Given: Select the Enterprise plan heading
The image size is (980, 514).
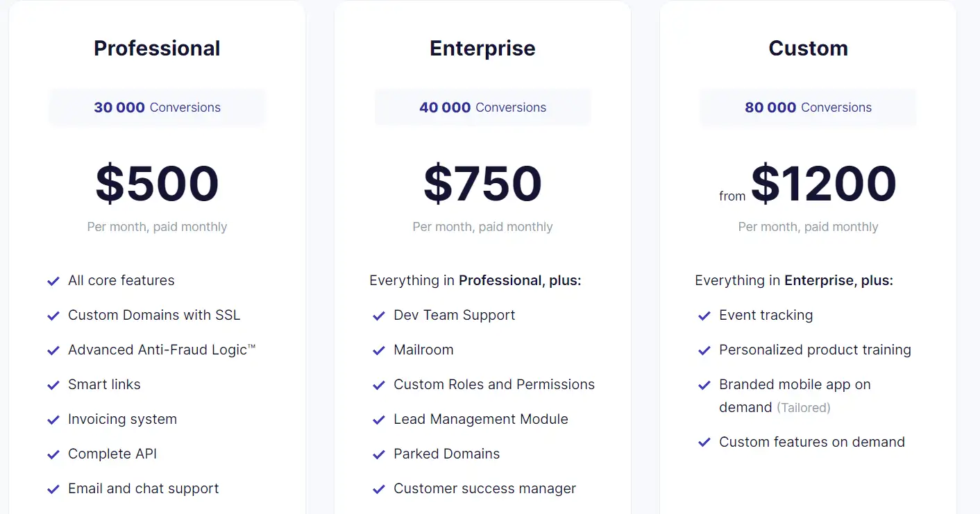Looking at the screenshot, I should click(482, 49).
